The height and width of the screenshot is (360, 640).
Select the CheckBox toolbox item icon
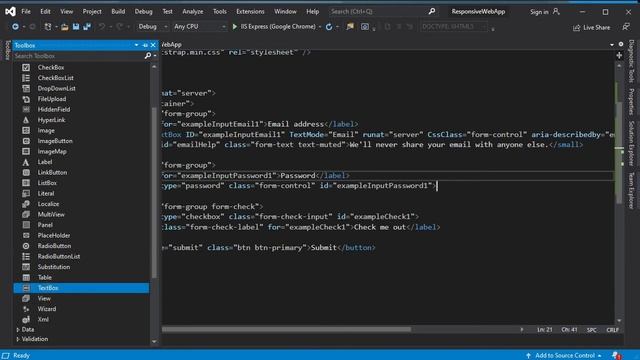(x=26, y=67)
